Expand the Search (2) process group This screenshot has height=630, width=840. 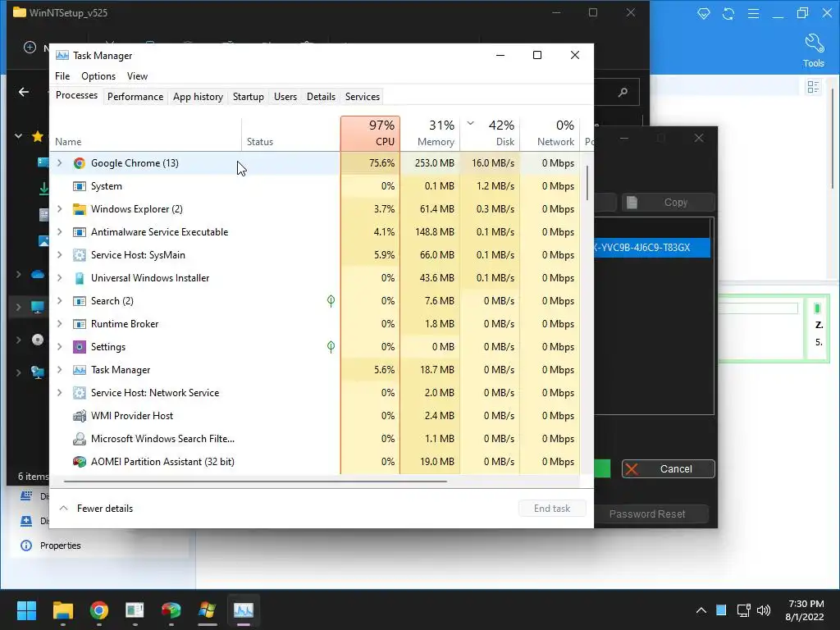59,301
